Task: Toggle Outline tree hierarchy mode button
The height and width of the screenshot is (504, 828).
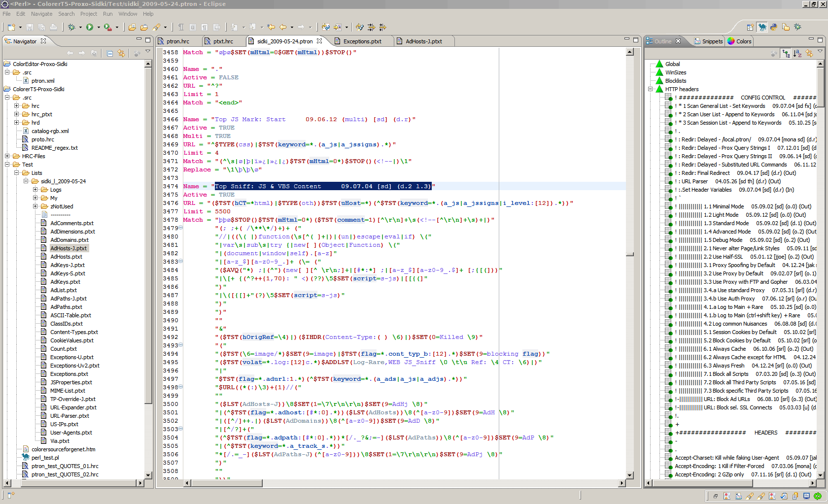Action: [786, 53]
